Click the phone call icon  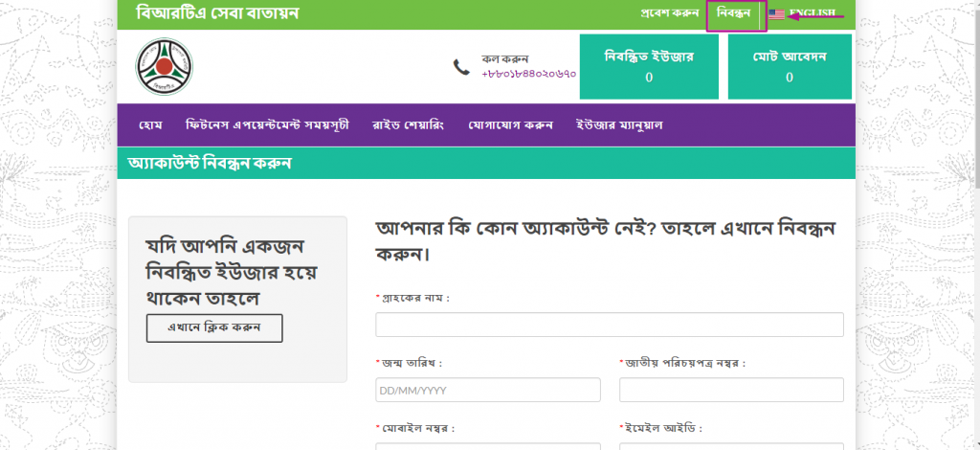tap(461, 66)
